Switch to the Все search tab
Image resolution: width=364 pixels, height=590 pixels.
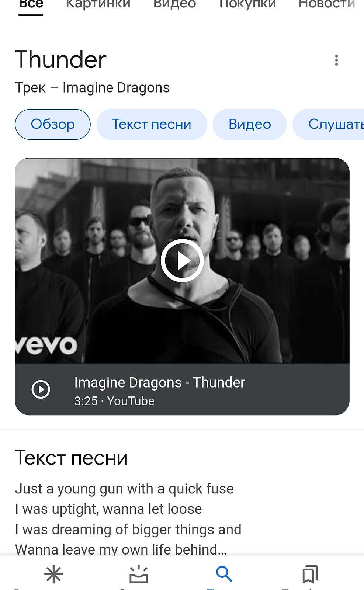(x=31, y=4)
